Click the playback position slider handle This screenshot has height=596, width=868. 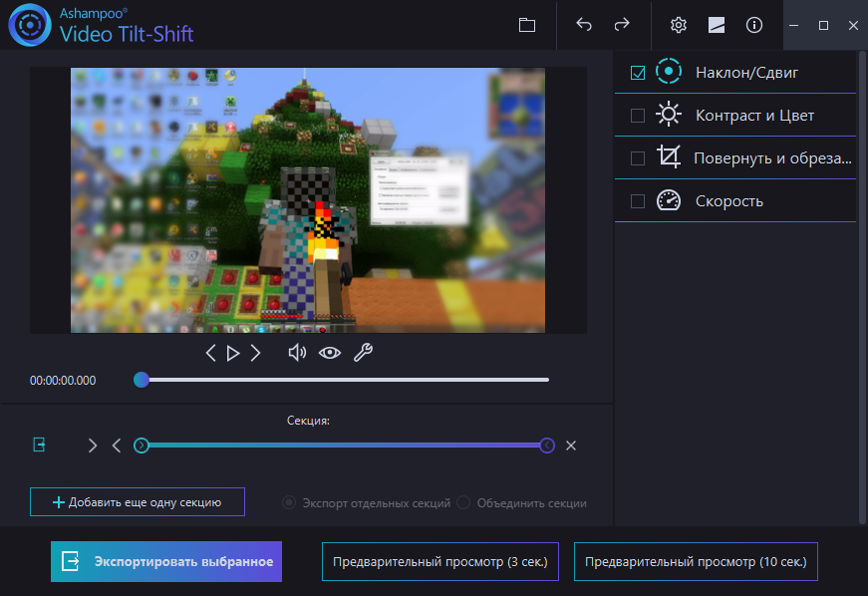[x=142, y=380]
